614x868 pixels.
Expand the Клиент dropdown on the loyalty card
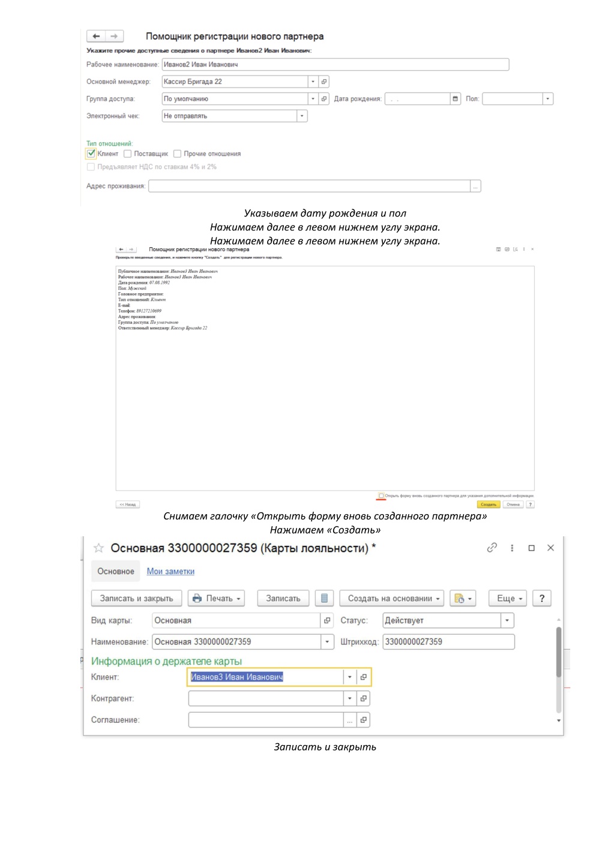[x=350, y=677]
